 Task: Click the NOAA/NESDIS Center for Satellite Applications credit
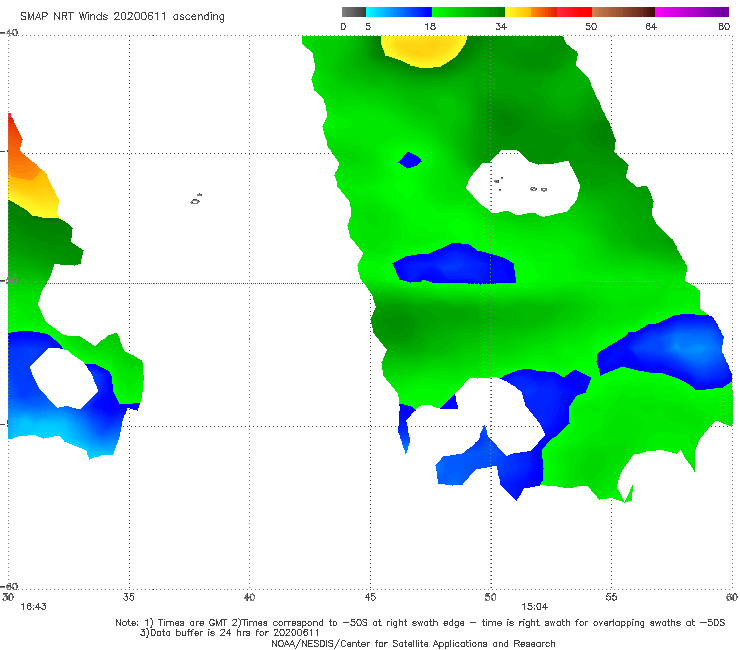point(413,643)
